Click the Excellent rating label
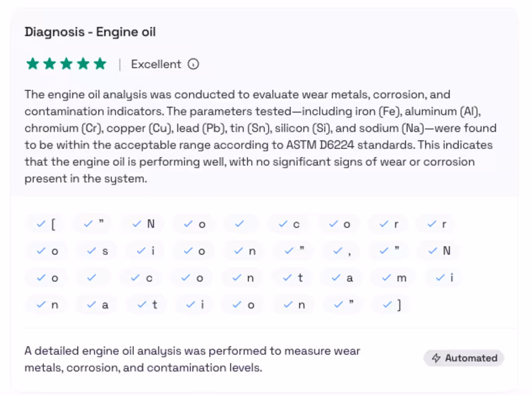 pyautogui.click(x=156, y=64)
